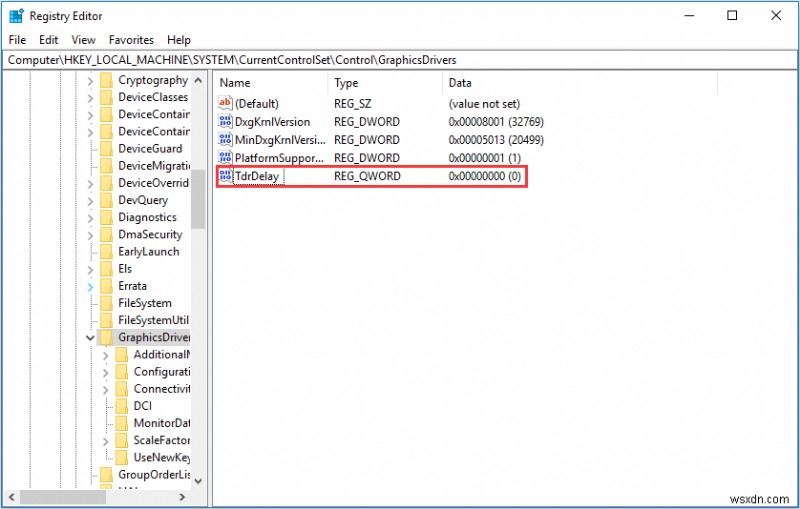Expand the Errata key

[90, 287]
